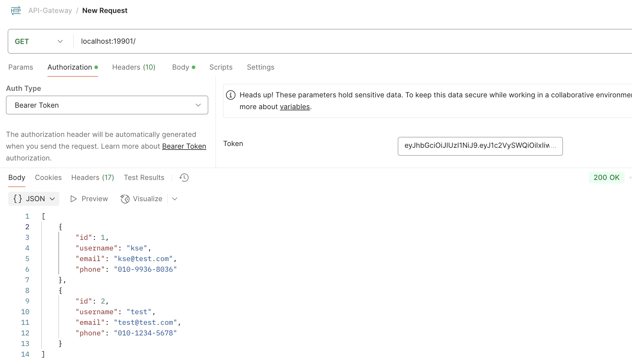The width and height of the screenshot is (632, 364).
Task: Click the info icon in sensitive data notice
Action: tap(231, 95)
